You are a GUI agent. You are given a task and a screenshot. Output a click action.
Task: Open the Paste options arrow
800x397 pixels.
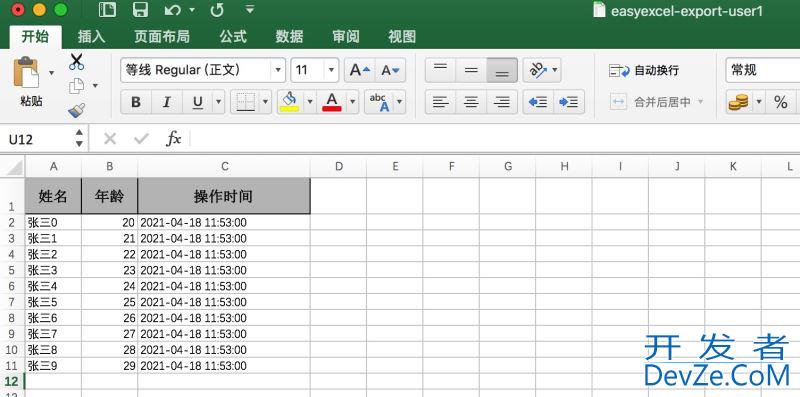(51, 73)
